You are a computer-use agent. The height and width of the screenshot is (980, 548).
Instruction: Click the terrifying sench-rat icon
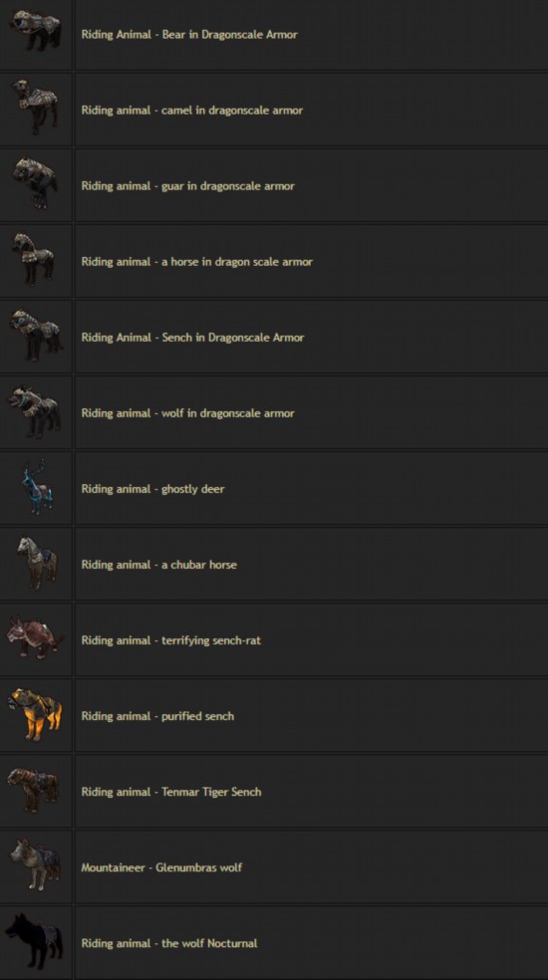[x=36, y=637]
